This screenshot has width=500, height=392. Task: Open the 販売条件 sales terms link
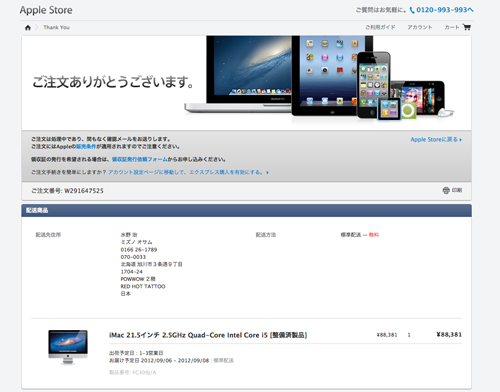point(86,147)
